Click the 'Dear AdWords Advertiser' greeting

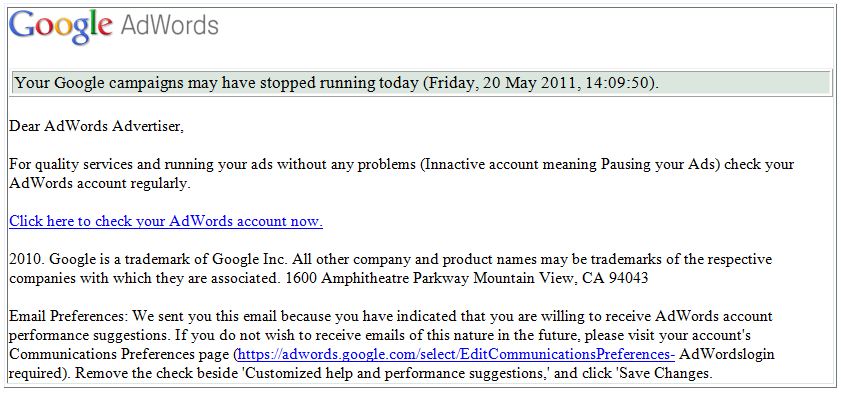97,125
